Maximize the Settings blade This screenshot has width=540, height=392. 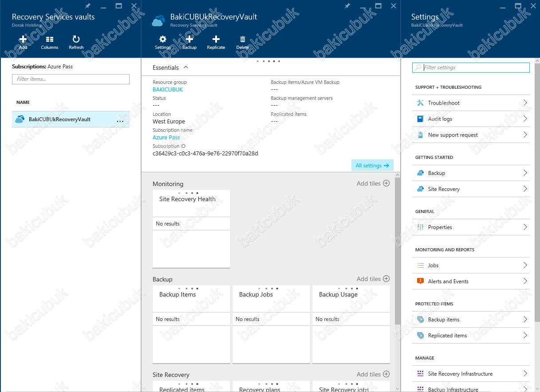coord(518,6)
